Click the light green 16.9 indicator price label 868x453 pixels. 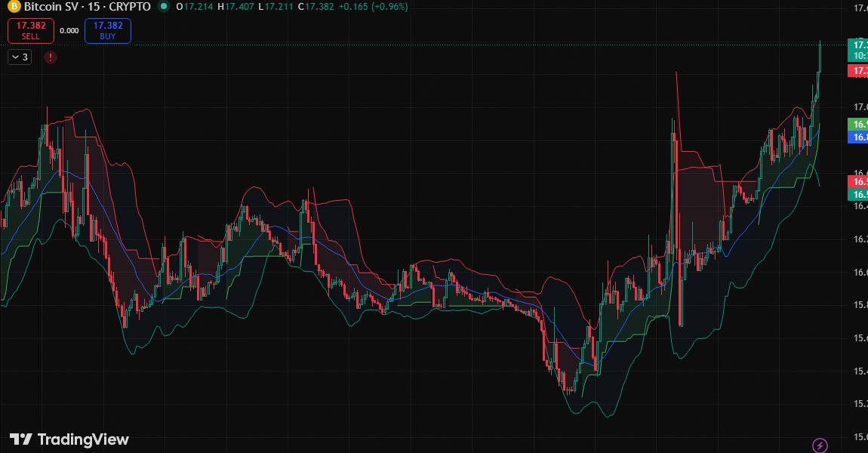click(x=858, y=124)
